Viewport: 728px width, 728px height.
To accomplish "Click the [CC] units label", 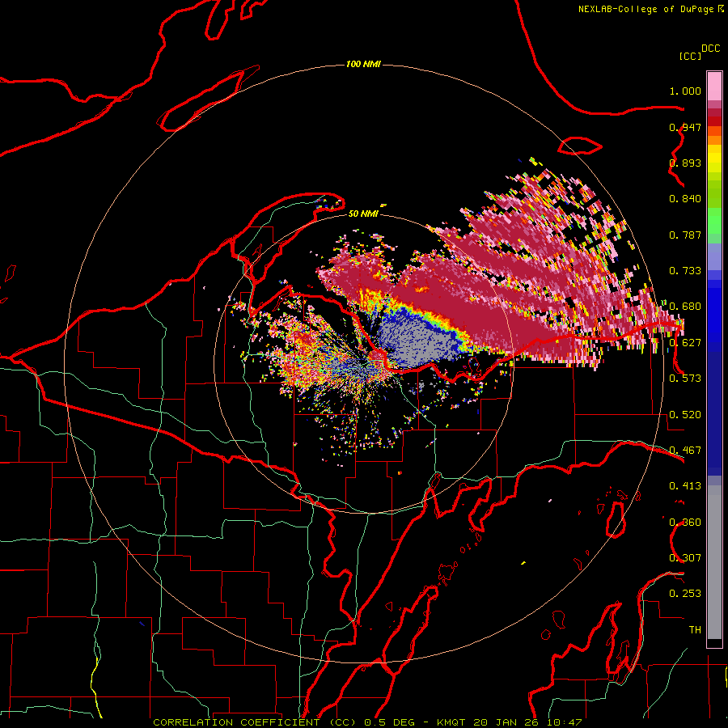I will point(690,56).
